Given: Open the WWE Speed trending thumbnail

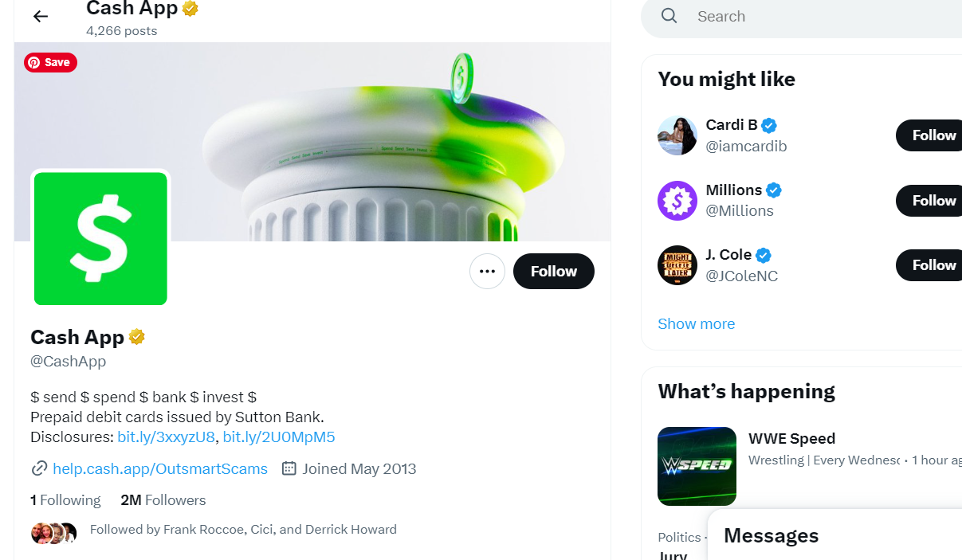Looking at the screenshot, I should pos(697,466).
